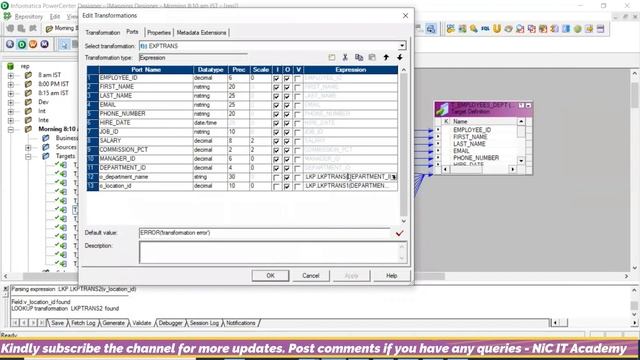
Task: Expand the Sources node
Action: point(28,147)
